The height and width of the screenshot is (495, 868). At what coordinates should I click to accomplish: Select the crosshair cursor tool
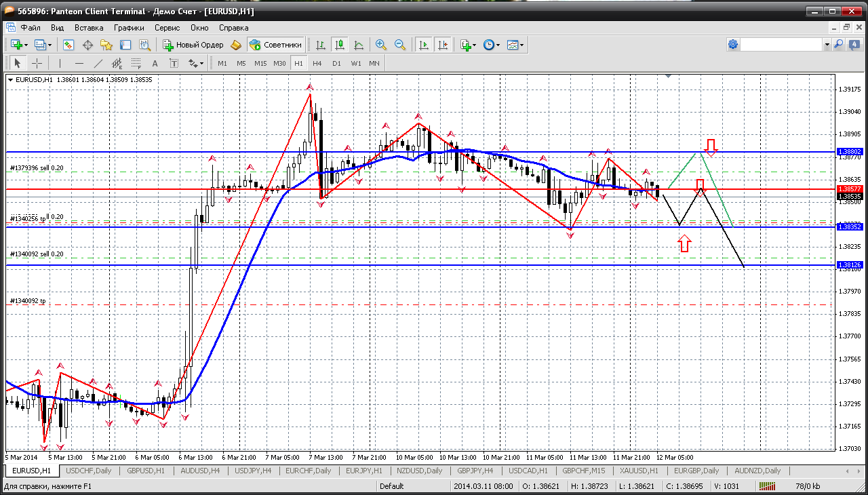[37, 63]
